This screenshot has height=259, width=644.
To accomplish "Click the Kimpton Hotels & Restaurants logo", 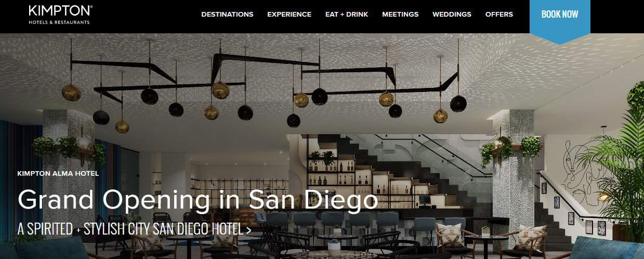I will click(x=60, y=14).
